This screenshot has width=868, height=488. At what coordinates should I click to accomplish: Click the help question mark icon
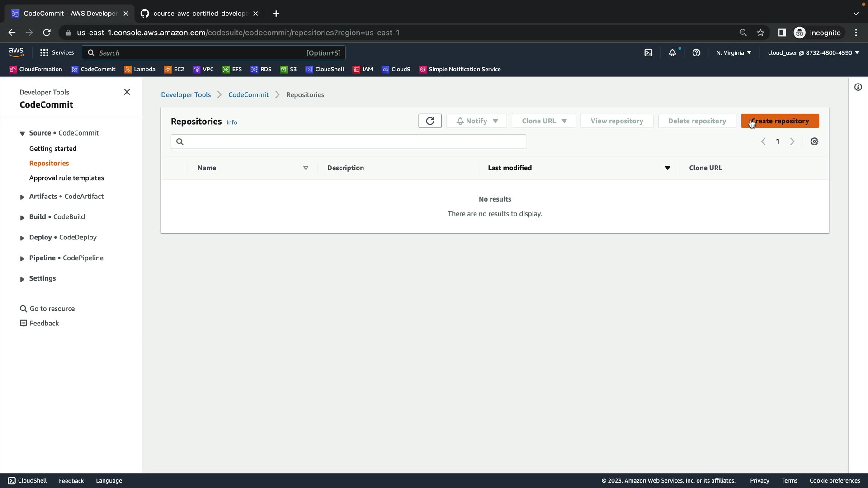(x=696, y=53)
